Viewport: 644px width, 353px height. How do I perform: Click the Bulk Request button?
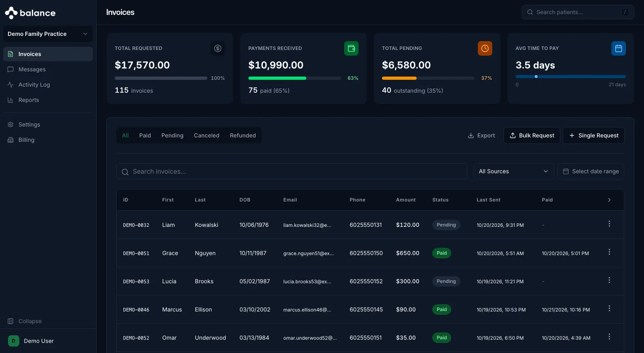pos(532,135)
